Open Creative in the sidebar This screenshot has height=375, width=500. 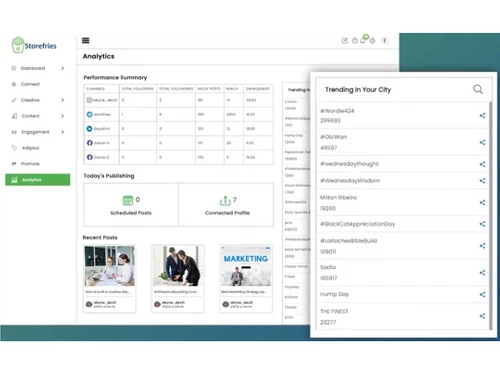[x=30, y=100]
